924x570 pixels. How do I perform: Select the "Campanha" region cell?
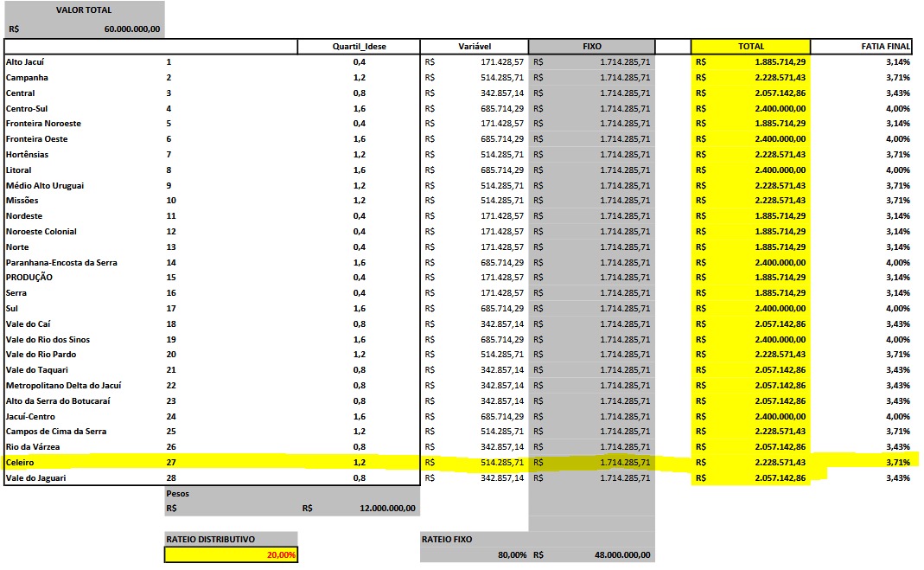pos(27,78)
